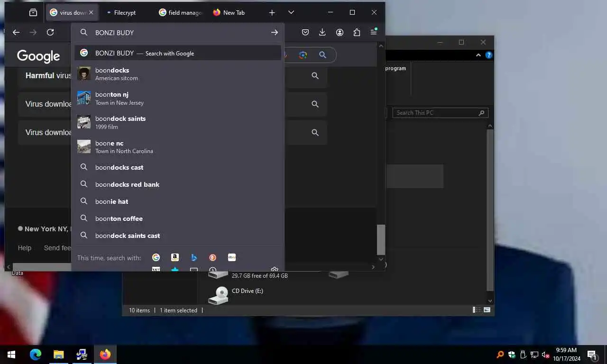
Task: Click Search This PC box in Explorer
Action: click(440, 113)
